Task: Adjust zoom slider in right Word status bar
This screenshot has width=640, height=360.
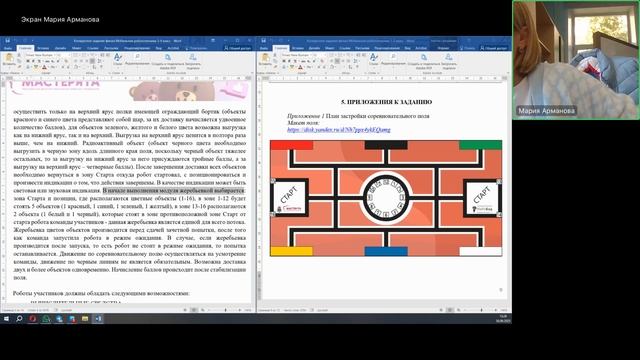Action: click(x=482, y=310)
